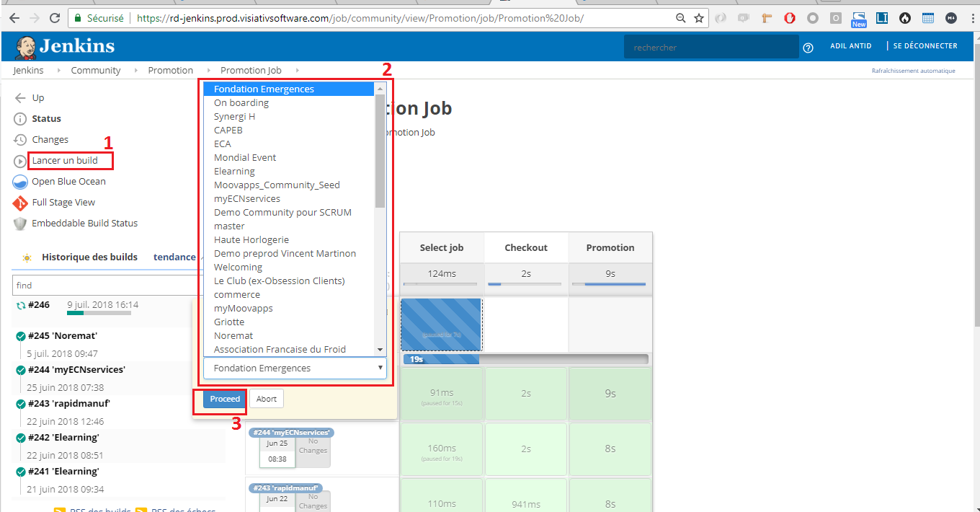
Task: Click the browser address bar URL
Action: pos(360,18)
